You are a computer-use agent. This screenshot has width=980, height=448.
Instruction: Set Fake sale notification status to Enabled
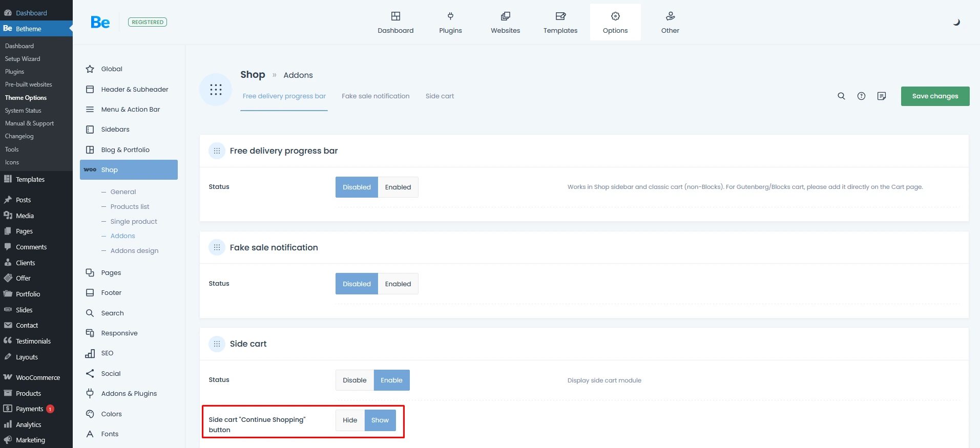[398, 284]
